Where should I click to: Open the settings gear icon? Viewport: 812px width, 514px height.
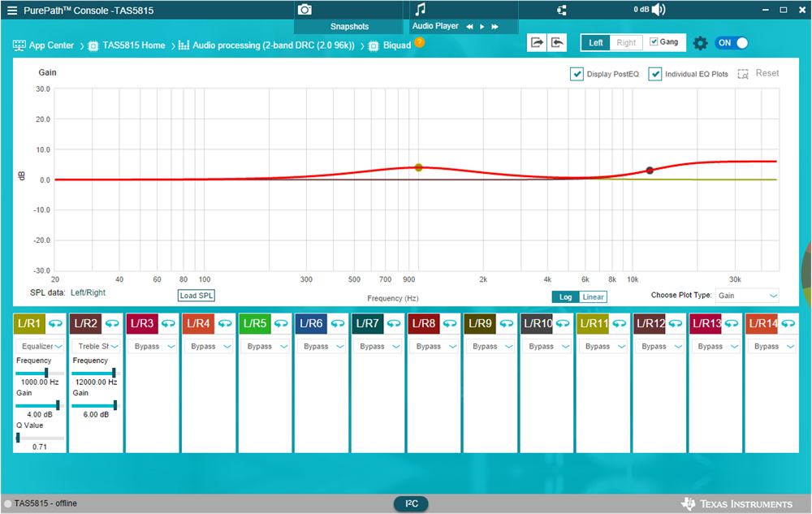(700, 43)
